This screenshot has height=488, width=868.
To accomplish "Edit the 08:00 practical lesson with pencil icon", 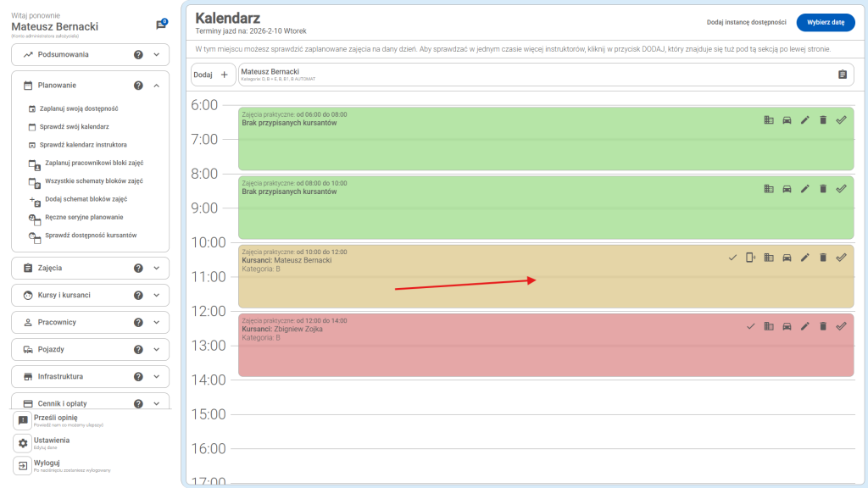I will tap(804, 189).
